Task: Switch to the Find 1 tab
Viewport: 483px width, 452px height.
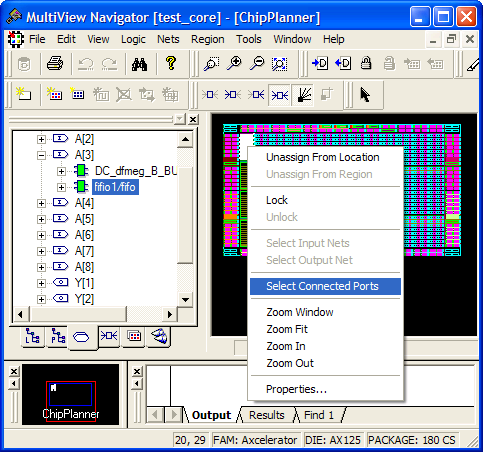Action: point(319,415)
